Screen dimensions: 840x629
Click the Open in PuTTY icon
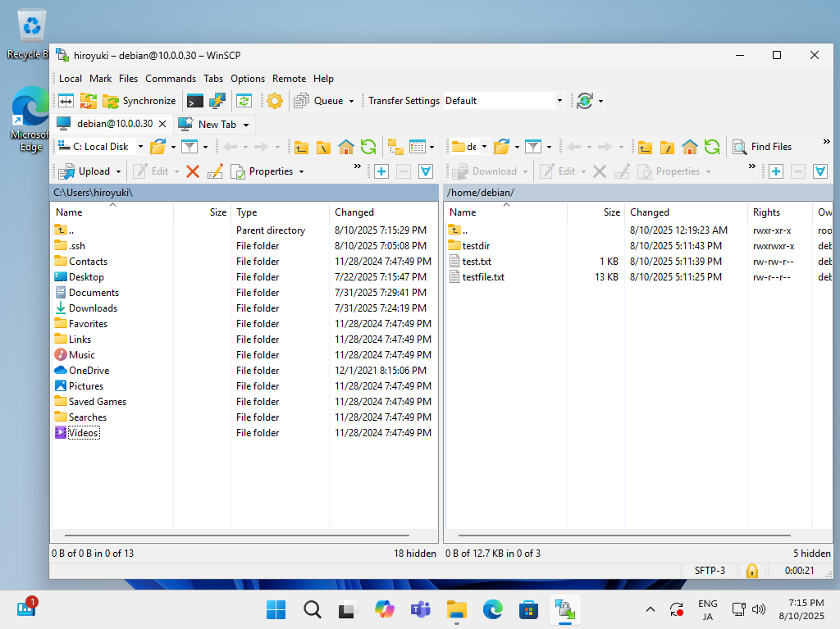pyautogui.click(x=217, y=101)
